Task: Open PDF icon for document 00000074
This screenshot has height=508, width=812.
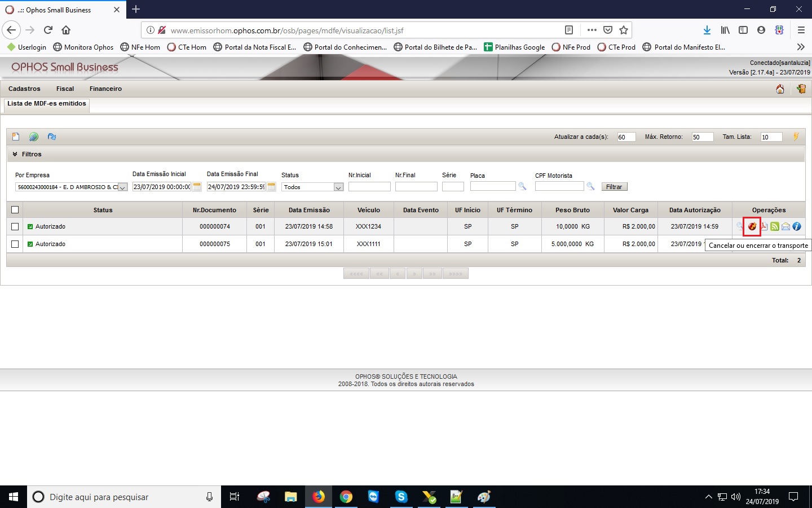Action: (764, 226)
